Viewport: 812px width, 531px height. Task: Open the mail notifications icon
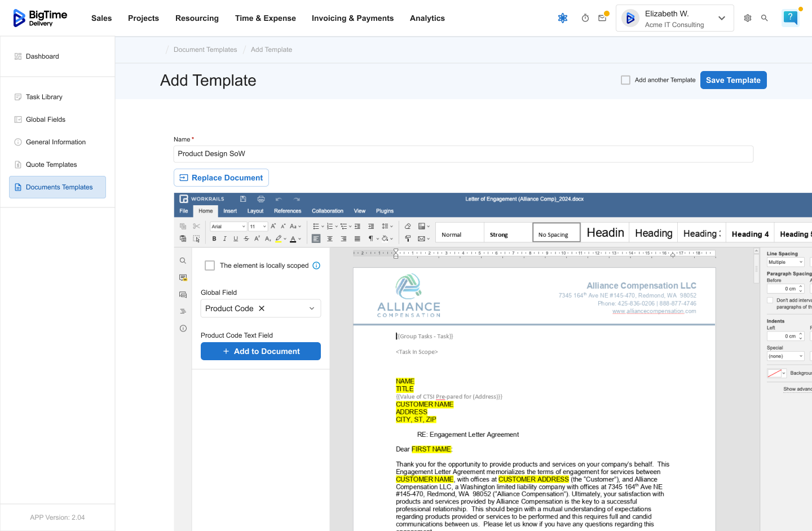(x=602, y=18)
